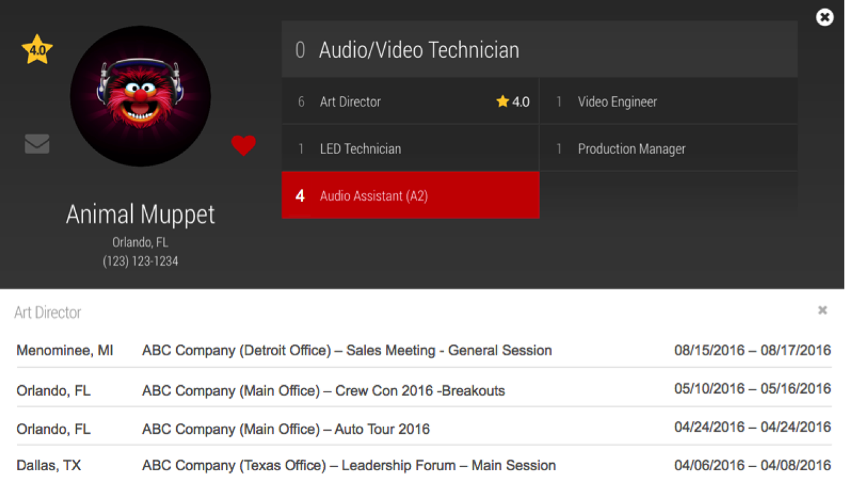Click the Orlando, FL cell in Crew Con row
The height and width of the screenshot is (504, 845).
pos(53,390)
